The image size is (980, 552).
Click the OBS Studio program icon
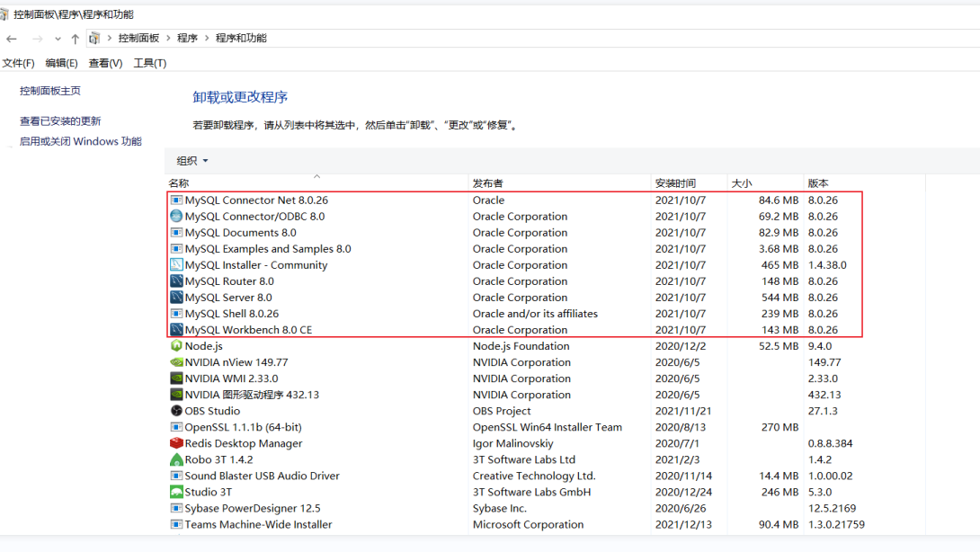178,411
